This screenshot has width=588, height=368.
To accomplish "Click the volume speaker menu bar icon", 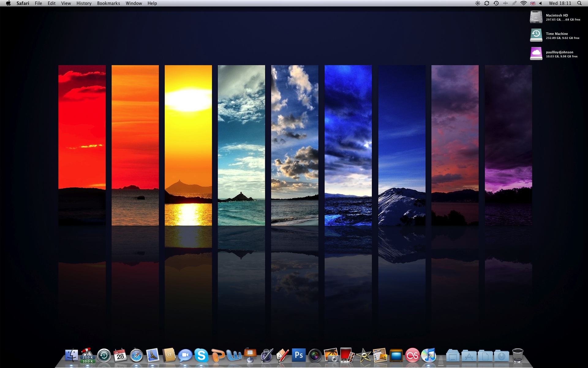I will [541, 3].
